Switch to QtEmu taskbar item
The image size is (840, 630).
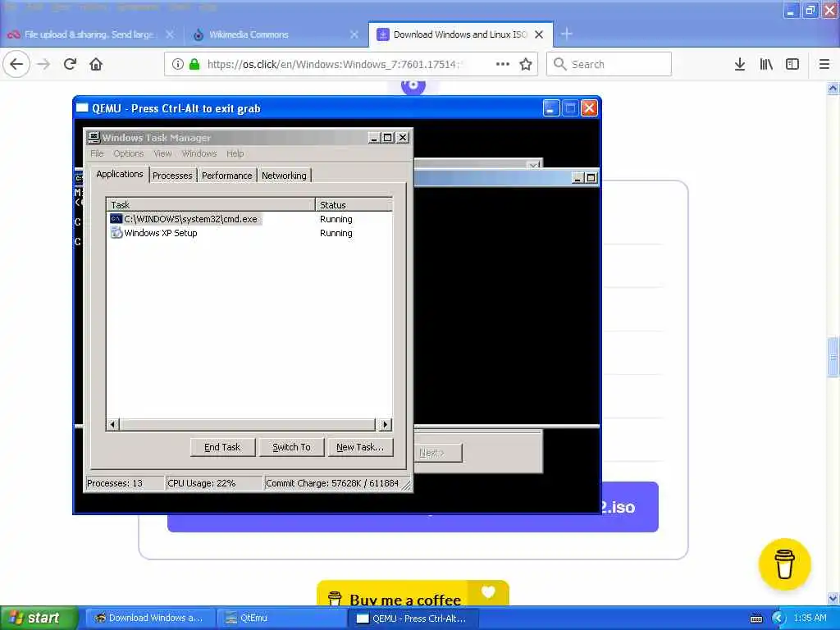281,619
